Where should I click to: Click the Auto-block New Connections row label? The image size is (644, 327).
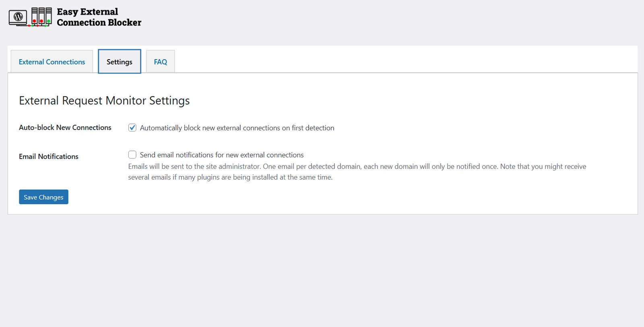[65, 128]
